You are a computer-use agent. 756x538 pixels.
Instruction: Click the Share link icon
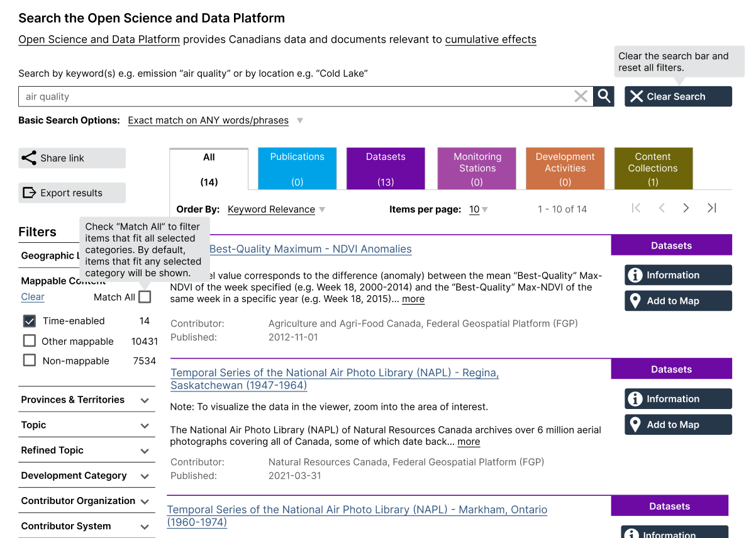pos(29,158)
